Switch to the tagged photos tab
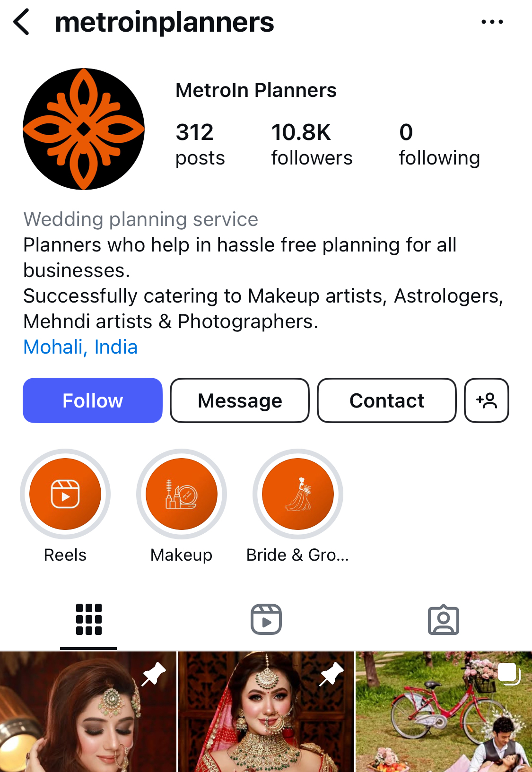 click(443, 619)
